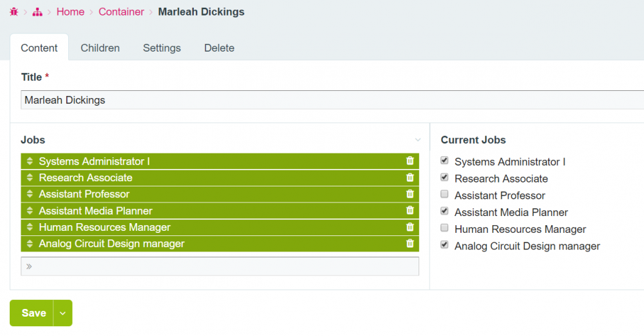Open the Save button dropdown arrow
The width and height of the screenshot is (644, 336).
(x=62, y=313)
